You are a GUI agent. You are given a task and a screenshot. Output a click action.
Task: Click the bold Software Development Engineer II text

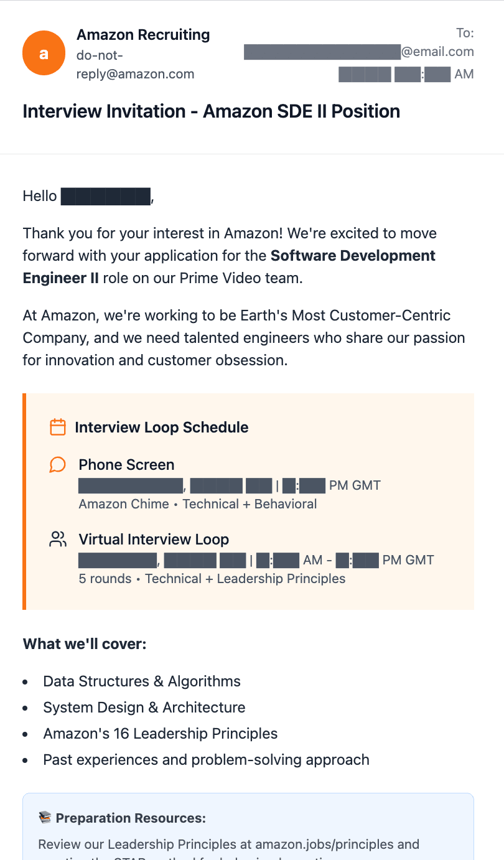[x=229, y=266]
